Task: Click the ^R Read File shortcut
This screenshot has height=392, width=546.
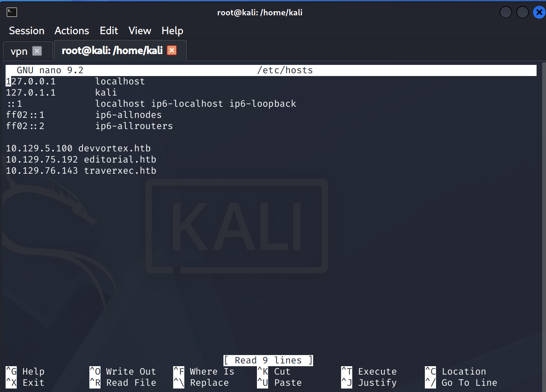Action: 123,383
